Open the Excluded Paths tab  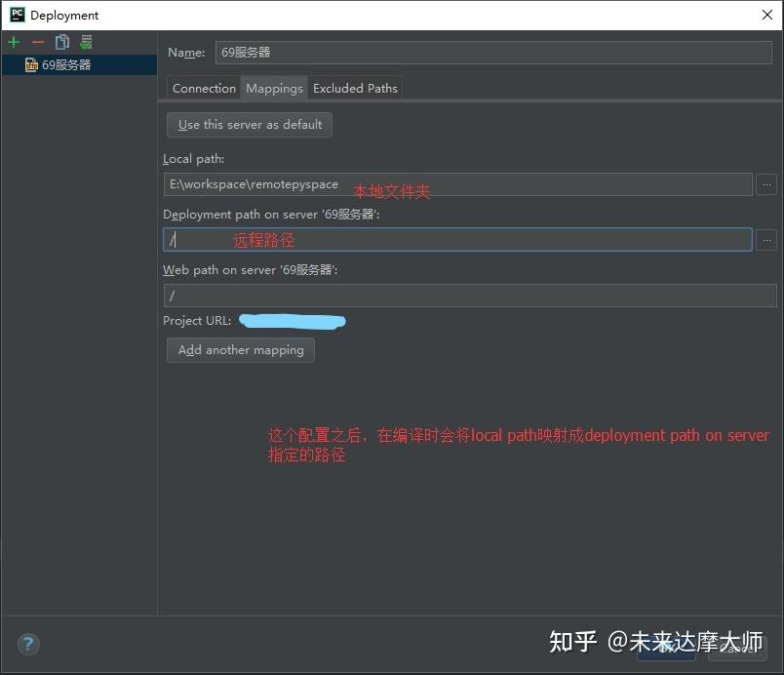tap(355, 88)
